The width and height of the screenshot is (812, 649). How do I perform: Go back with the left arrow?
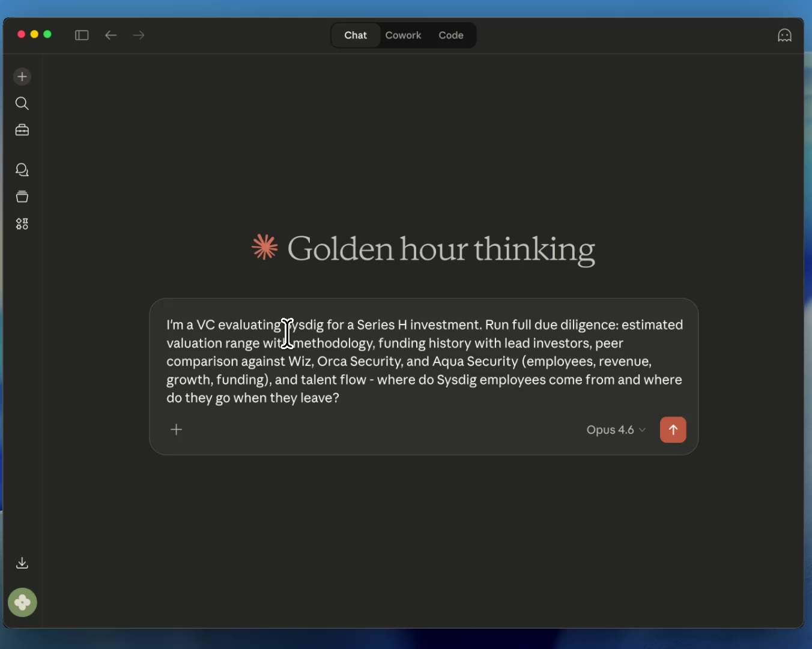point(111,35)
